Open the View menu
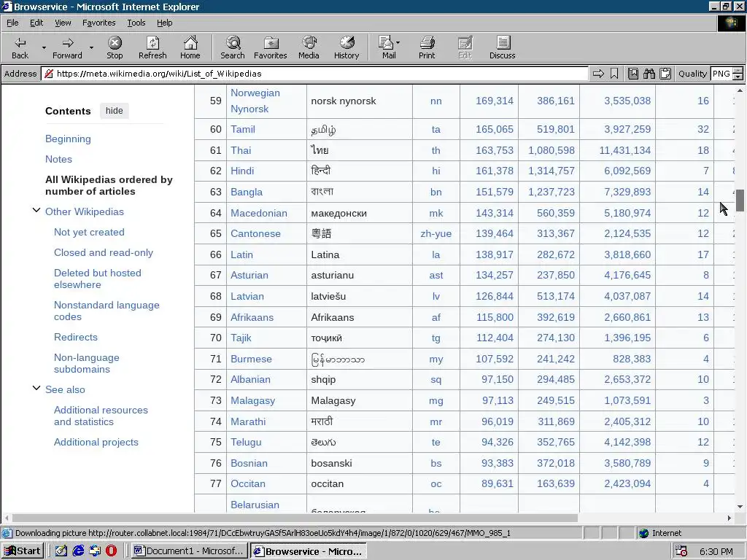The image size is (747, 560). pos(63,23)
